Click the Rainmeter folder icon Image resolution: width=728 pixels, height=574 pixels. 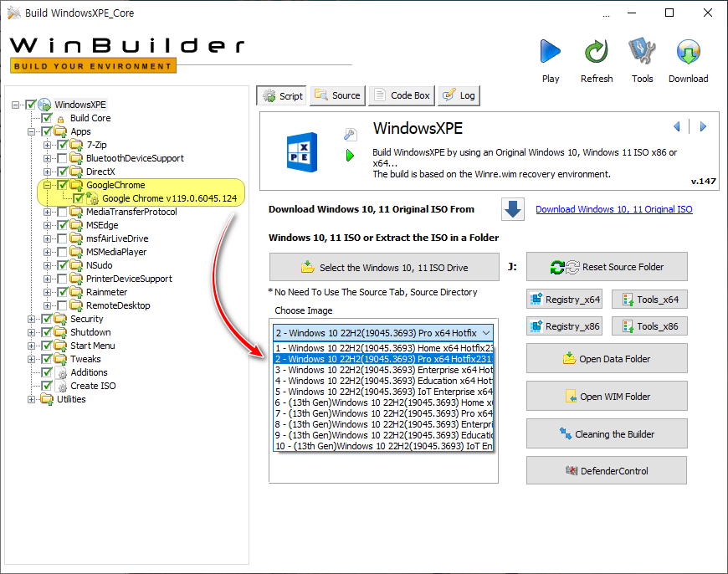click(x=76, y=292)
